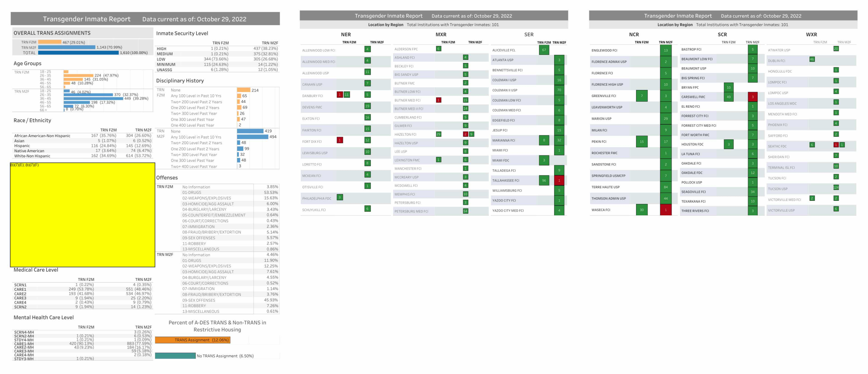Screen dimensions: 868x374
Task: Select the blue bar labeled 494
Action: 252,137
